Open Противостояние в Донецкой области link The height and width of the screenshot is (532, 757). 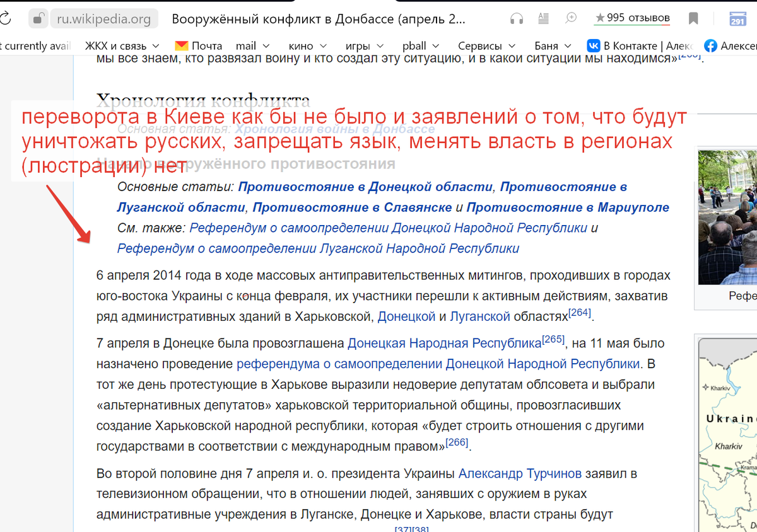[365, 187]
